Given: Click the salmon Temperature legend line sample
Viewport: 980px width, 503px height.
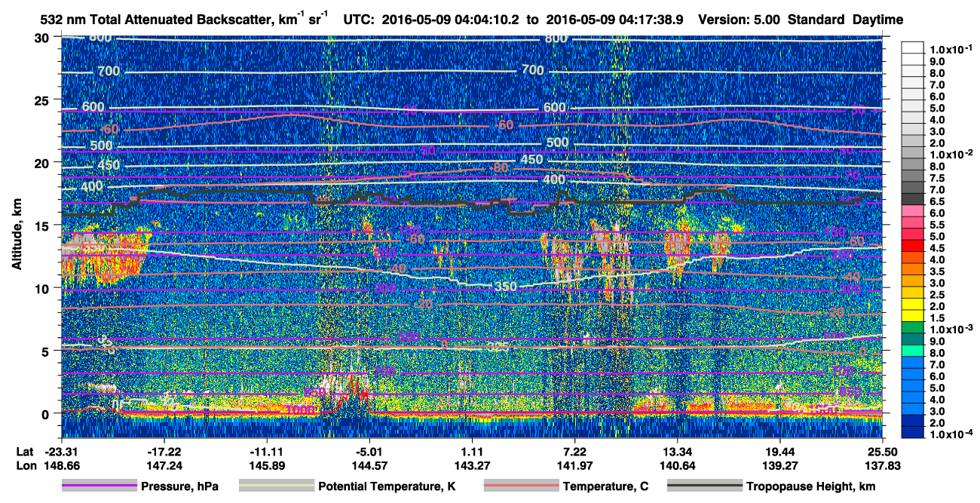Looking at the screenshot, I should point(521,486).
